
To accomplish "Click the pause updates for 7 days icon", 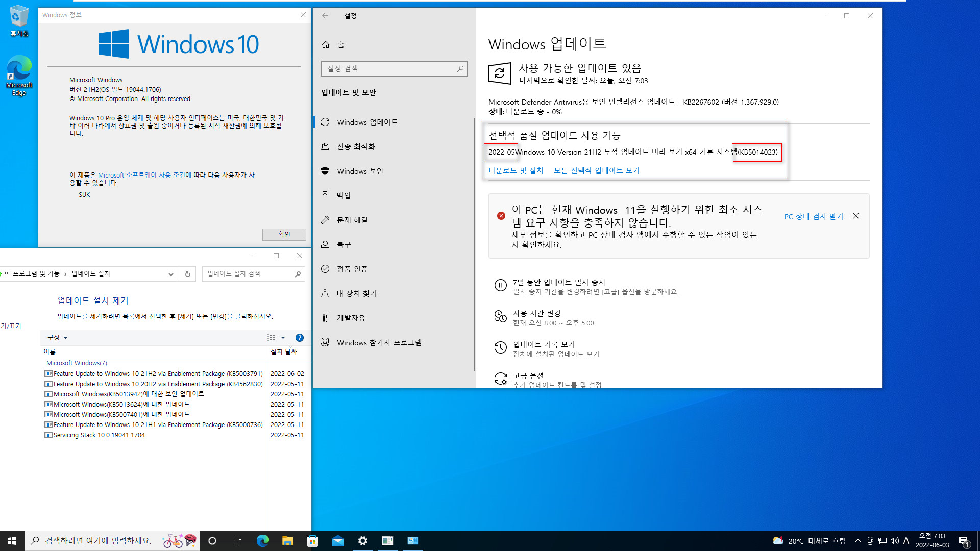I will pyautogui.click(x=500, y=286).
